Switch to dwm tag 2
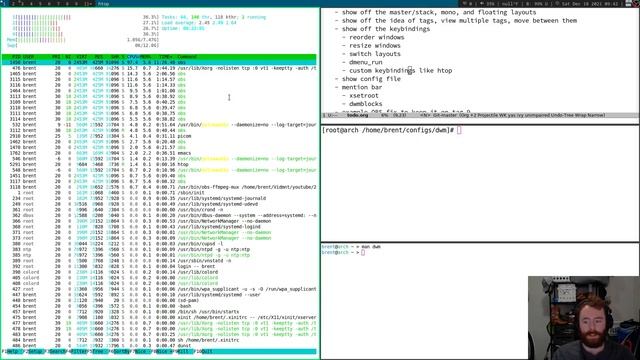640x360 pixels. point(13,3)
